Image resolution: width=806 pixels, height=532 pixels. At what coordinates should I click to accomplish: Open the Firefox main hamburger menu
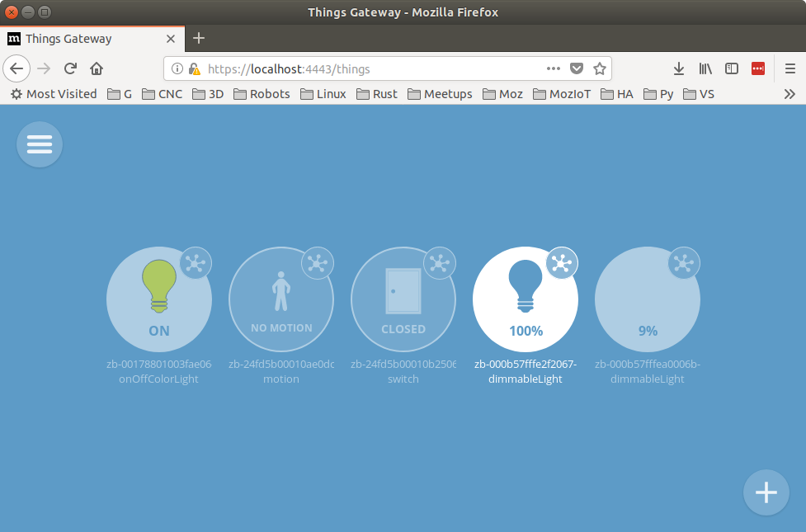[x=790, y=68]
